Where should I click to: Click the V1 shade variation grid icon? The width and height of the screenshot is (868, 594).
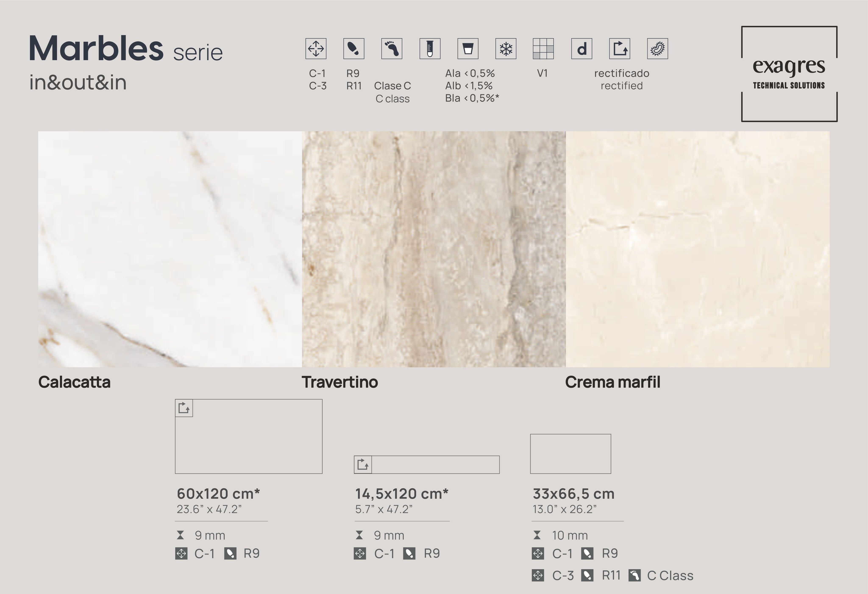543,49
